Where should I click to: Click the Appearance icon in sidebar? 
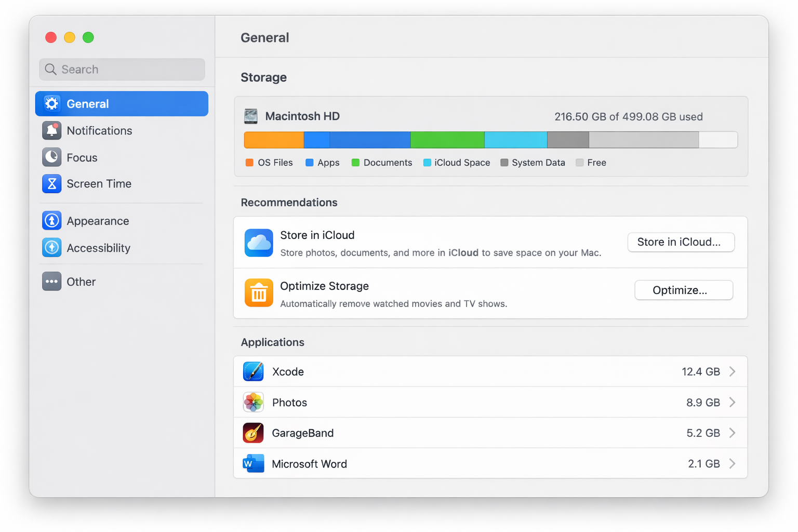pyautogui.click(x=51, y=221)
